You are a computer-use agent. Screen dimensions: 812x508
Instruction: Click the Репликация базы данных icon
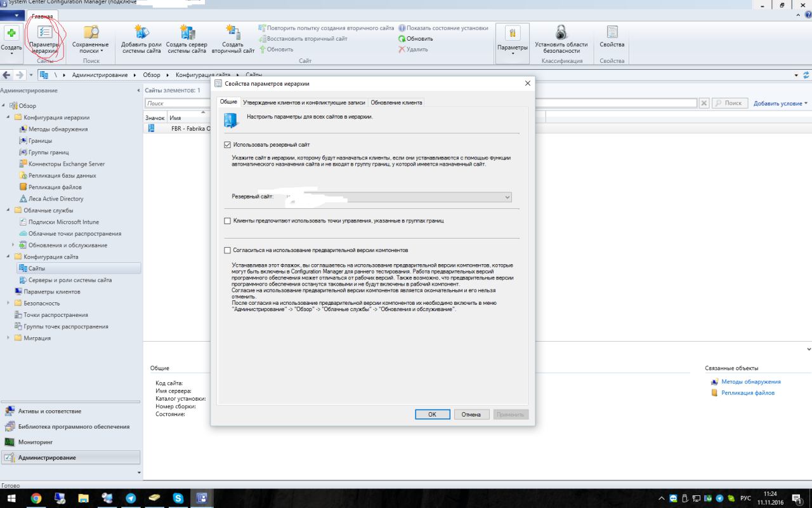click(23, 175)
